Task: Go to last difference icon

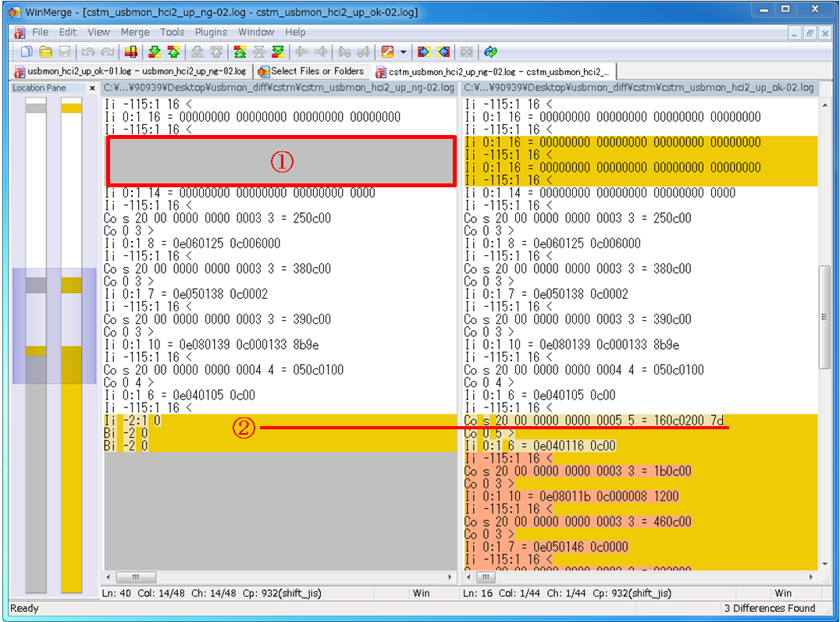Action: coord(278,52)
